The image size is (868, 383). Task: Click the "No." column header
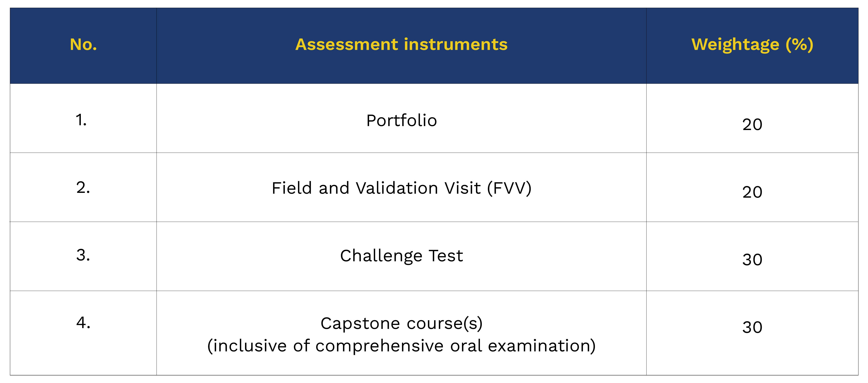coord(83,45)
